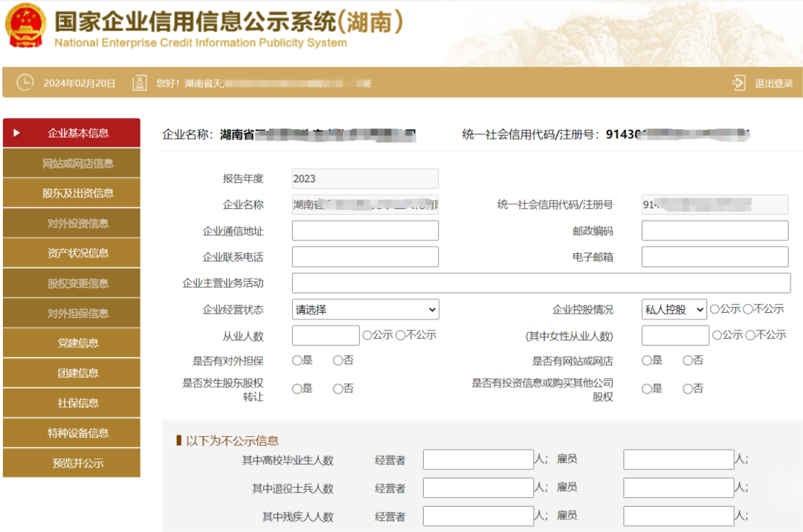Open the 特种设备信息 sidebar tab
This screenshot has height=532, width=803.
pos(71,432)
